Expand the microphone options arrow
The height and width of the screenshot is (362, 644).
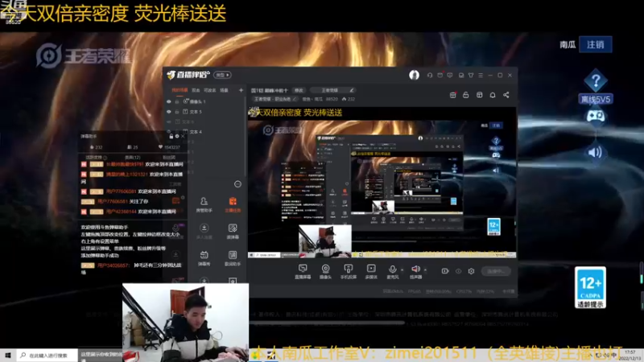click(402, 270)
